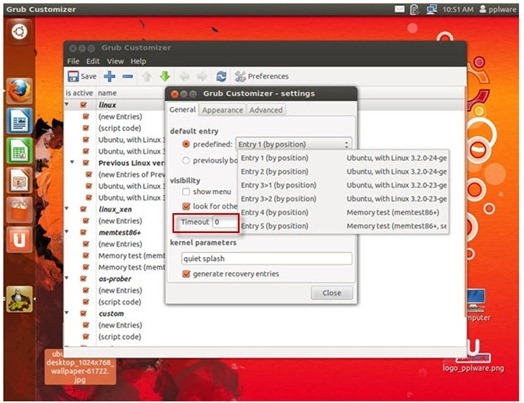Screen dimensions: 524x403
Task: Open LibreOffice Calc from the launcher
Action: pyautogui.click(x=19, y=150)
